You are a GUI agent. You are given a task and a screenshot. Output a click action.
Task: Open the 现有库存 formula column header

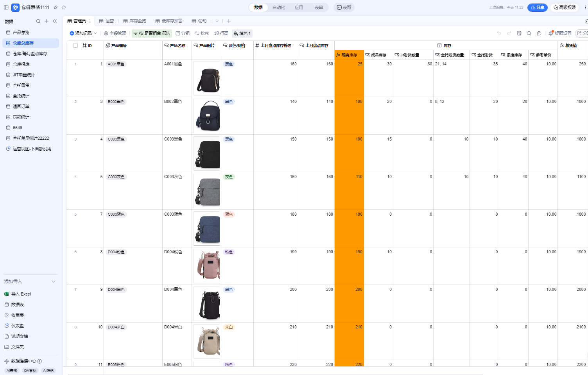(x=349, y=55)
